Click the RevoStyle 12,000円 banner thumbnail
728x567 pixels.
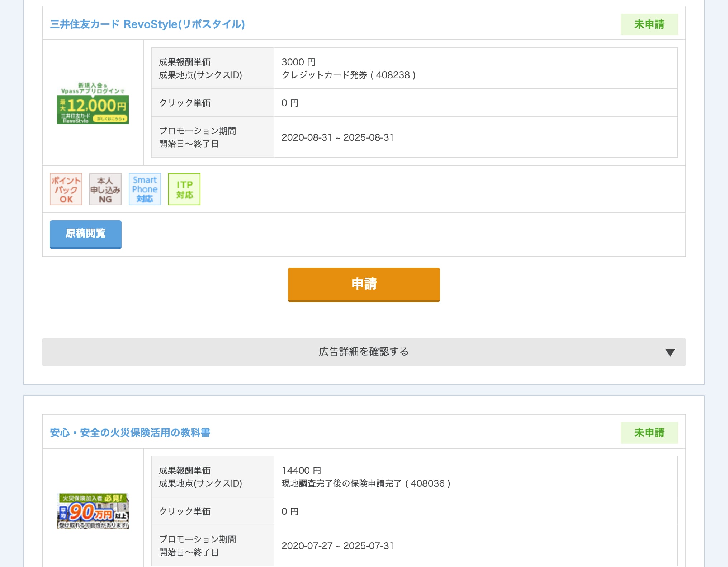coord(93,103)
